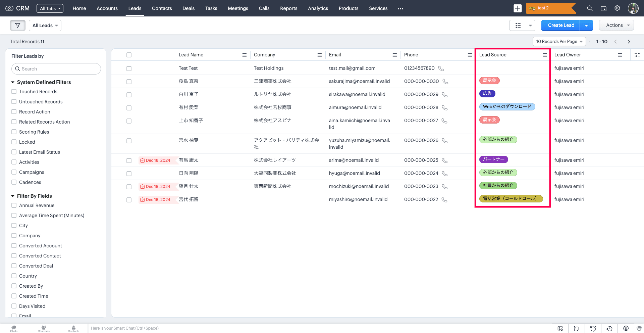Change 10 Records Per Page dropdown
644x333 pixels.
pyautogui.click(x=559, y=42)
